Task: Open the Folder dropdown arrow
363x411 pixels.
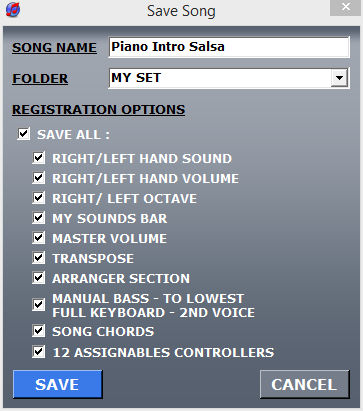Action: coord(339,78)
